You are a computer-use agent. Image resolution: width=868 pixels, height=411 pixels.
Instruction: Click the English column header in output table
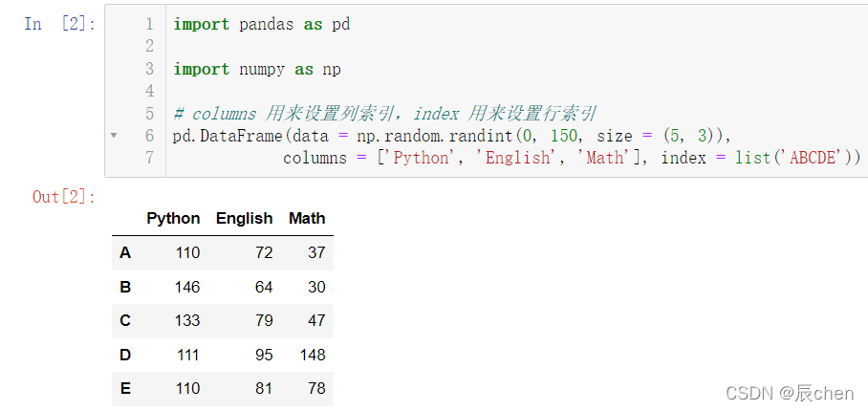tap(244, 219)
